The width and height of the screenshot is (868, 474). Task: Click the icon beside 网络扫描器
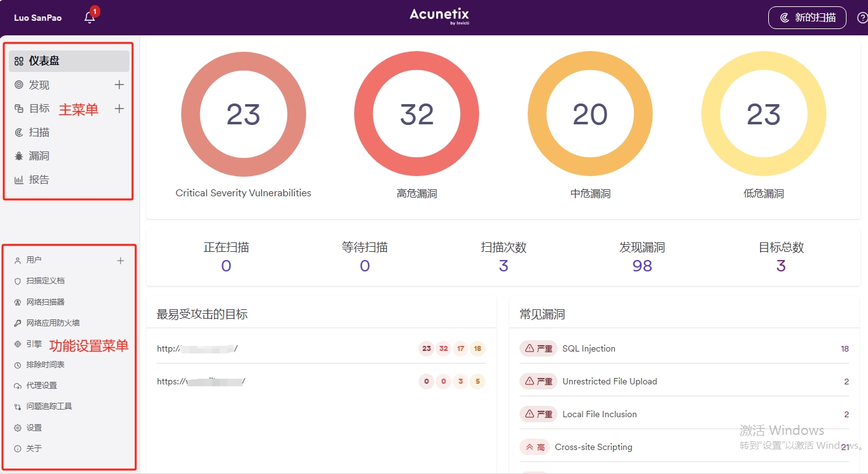pos(18,302)
